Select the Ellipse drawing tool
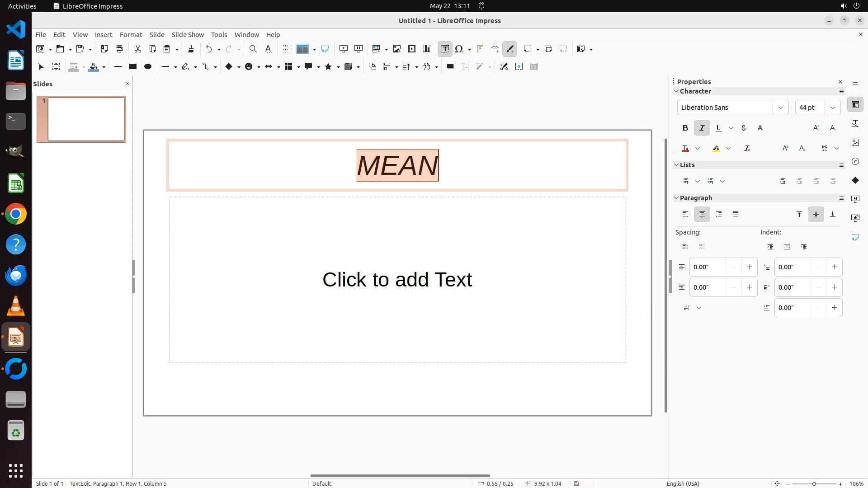868x488 pixels. 147,66
